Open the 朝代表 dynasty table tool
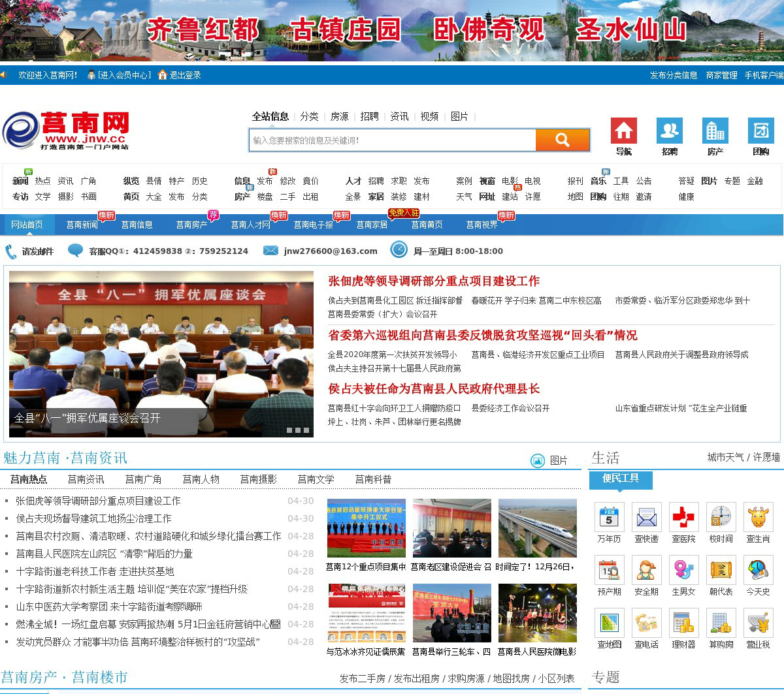Screen dimensions: 784x694 (721, 570)
